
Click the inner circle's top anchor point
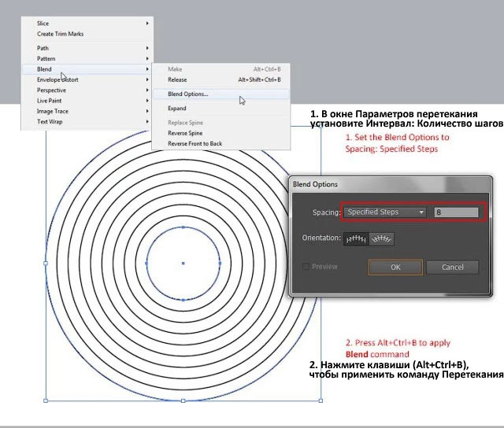[x=183, y=227]
